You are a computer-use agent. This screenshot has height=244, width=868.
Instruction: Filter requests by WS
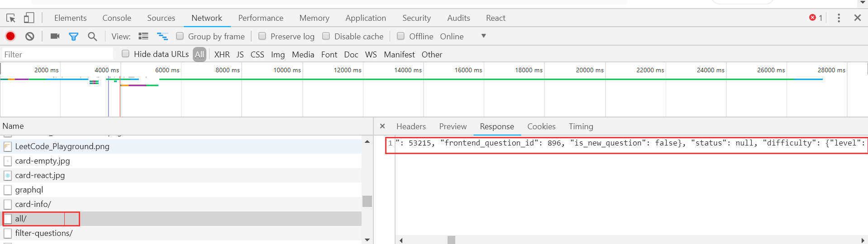click(x=371, y=54)
